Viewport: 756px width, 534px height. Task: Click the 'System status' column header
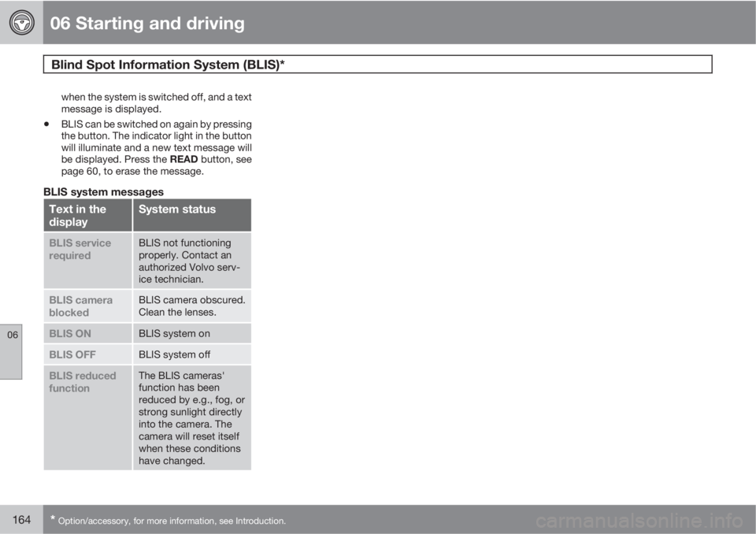point(192,215)
